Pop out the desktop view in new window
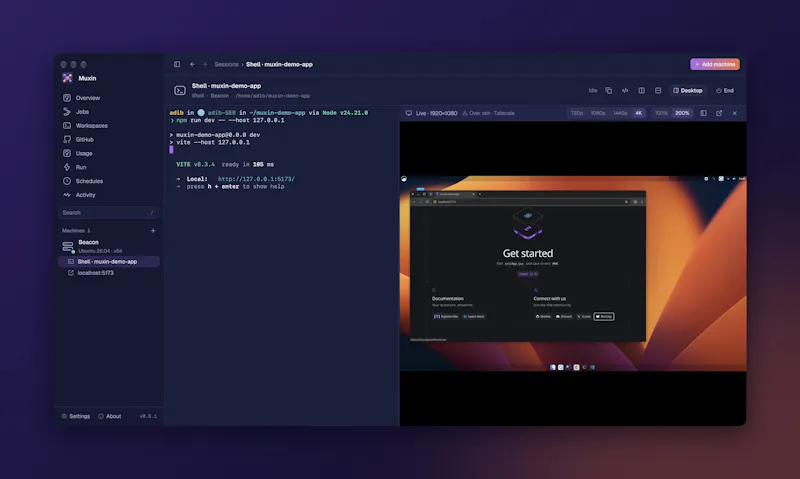 [x=719, y=113]
